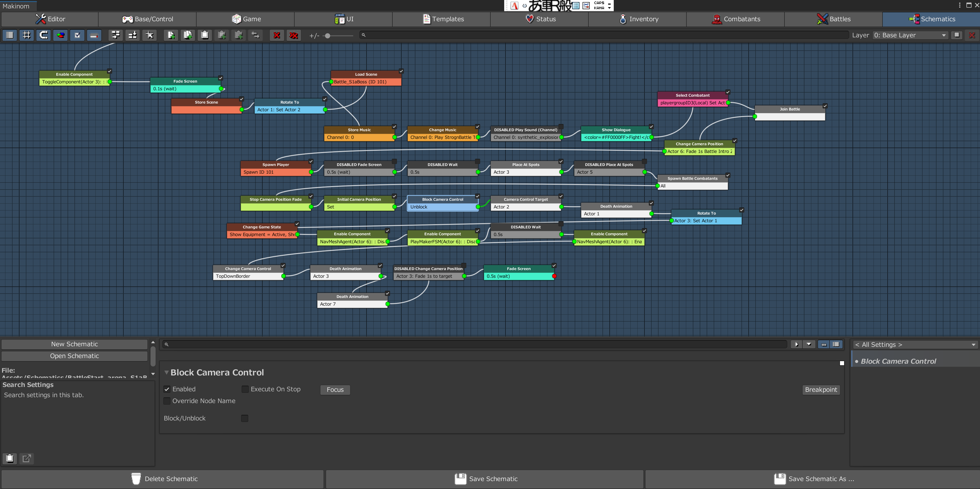Click the left panel scroll down arrow

(x=153, y=374)
